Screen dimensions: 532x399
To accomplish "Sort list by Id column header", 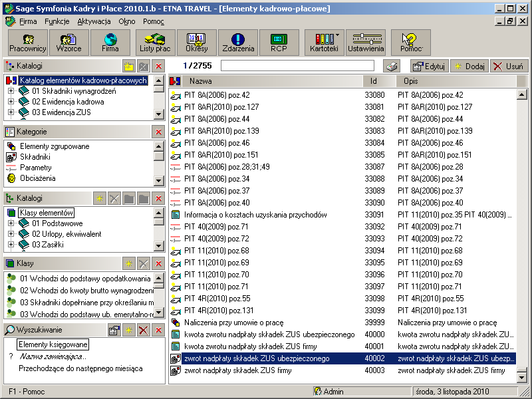I will coord(379,81).
